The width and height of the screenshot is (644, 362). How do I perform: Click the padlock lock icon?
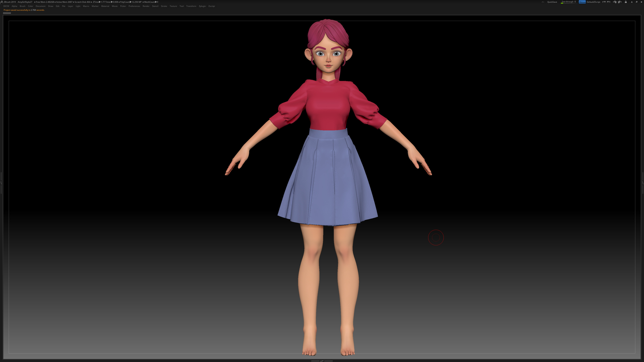pyautogui.click(x=626, y=2)
